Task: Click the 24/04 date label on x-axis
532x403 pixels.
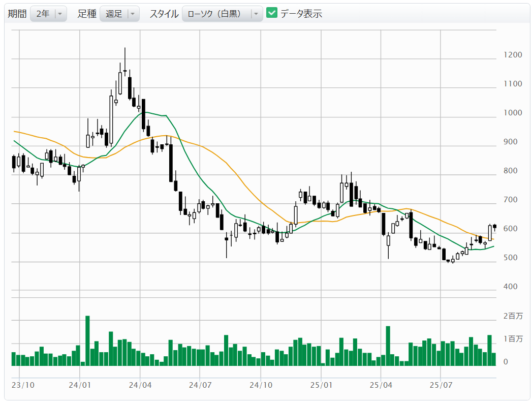Action: click(140, 385)
